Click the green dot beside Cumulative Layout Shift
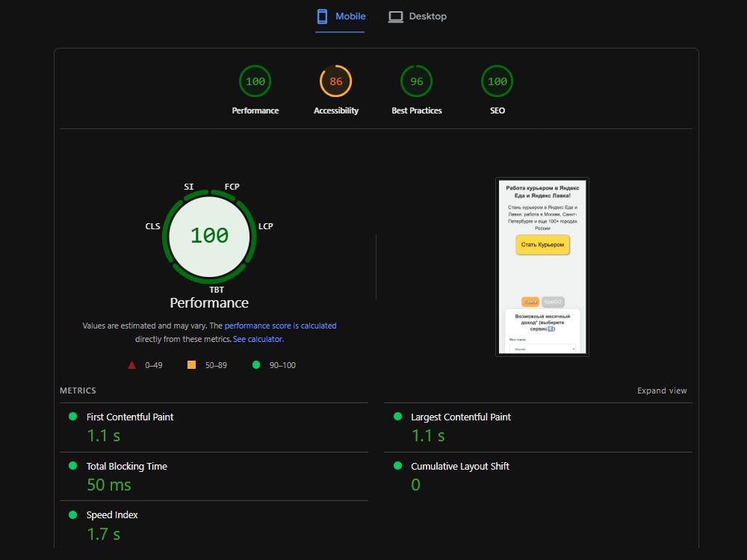This screenshot has height=560, width=747. pos(398,465)
